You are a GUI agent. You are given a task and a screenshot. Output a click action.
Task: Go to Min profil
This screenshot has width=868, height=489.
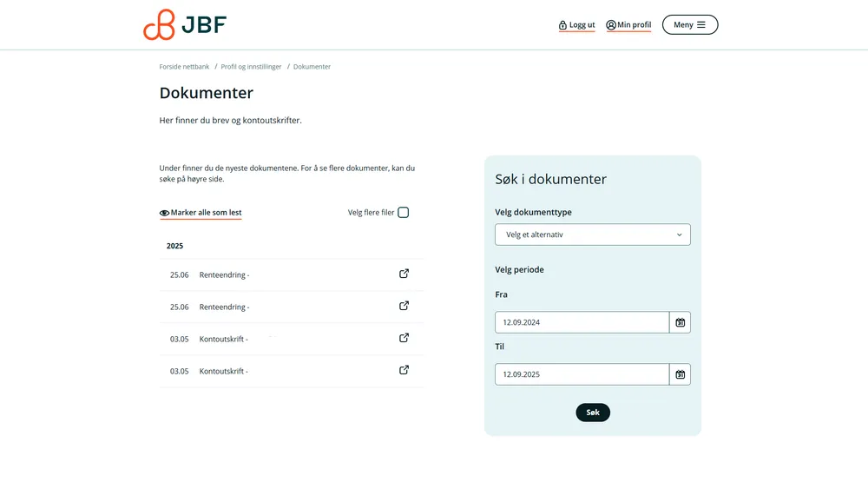point(629,25)
